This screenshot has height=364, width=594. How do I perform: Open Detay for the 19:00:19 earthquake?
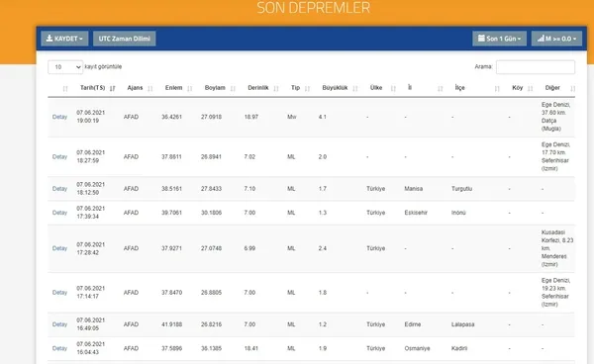coord(59,117)
